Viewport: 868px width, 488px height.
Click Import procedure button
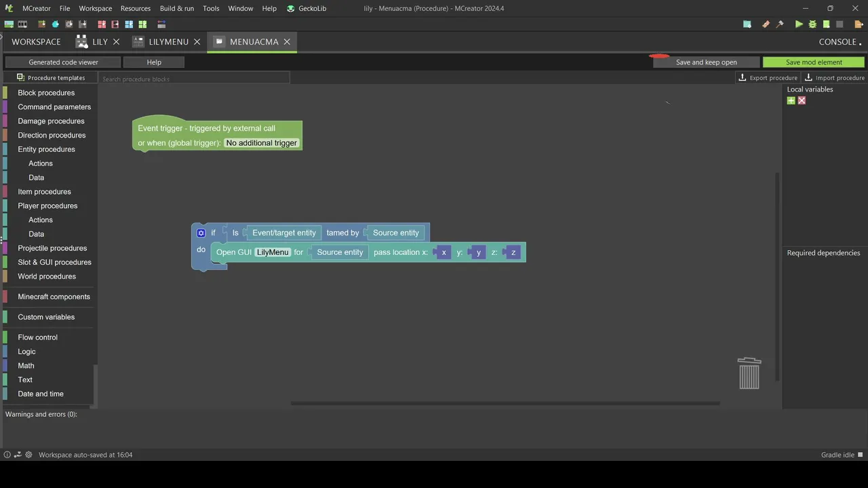click(x=835, y=77)
